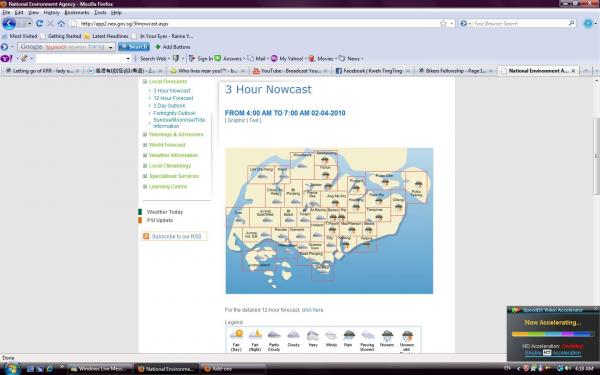Click the Showers legend icon

pos(387,336)
